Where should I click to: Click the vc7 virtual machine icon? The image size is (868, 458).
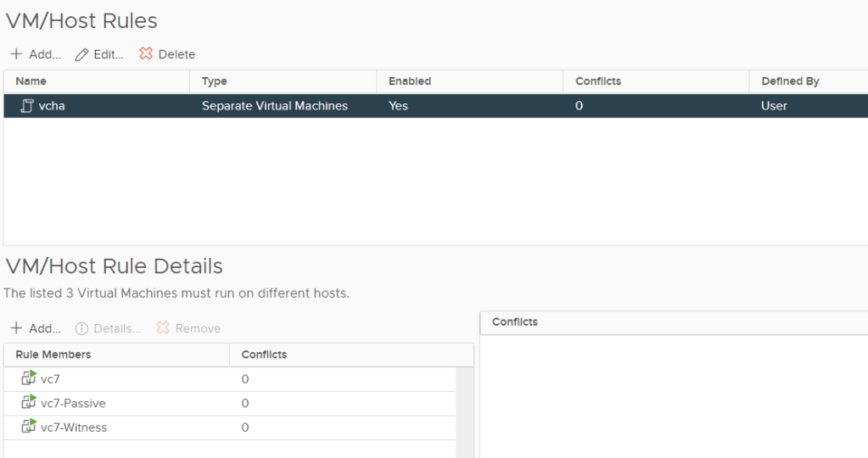click(x=29, y=379)
